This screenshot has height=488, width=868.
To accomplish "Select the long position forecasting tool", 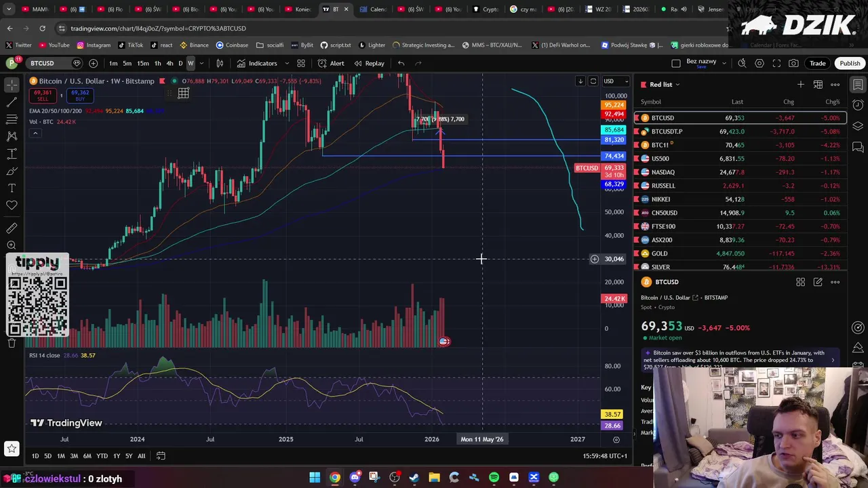I will (x=12, y=154).
